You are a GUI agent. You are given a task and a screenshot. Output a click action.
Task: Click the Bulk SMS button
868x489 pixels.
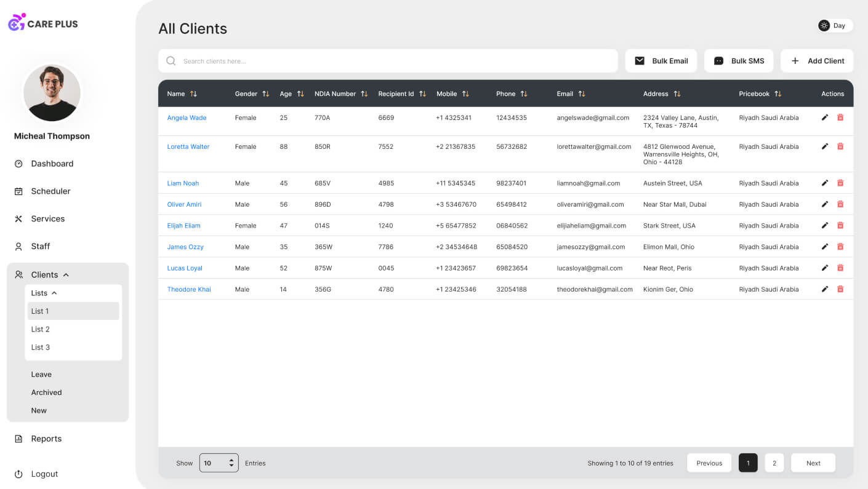tap(739, 61)
